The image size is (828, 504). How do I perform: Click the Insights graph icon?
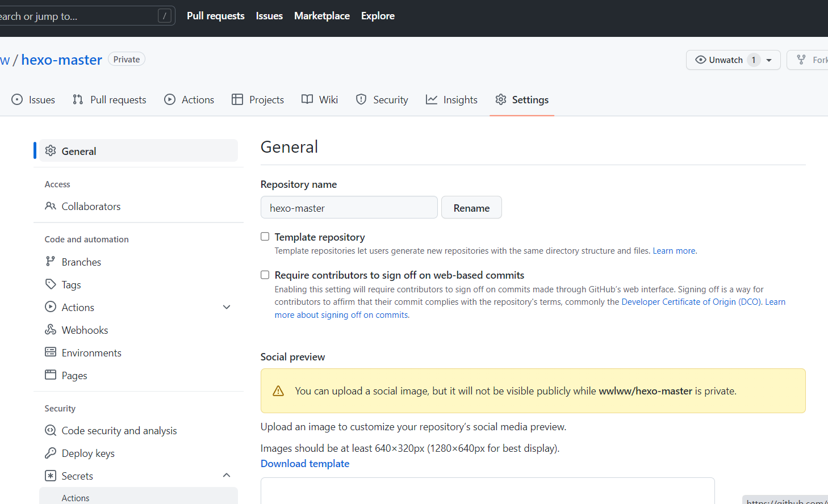[x=432, y=99]
